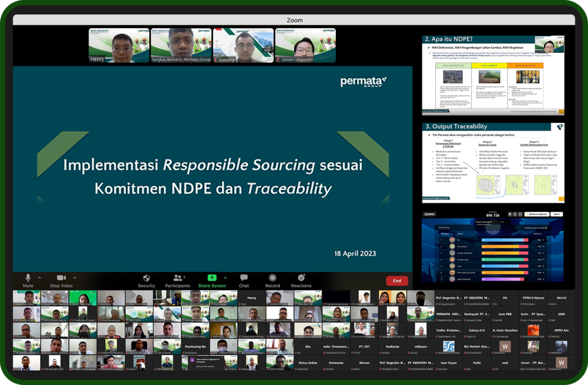The width and height of the screenshot is (588, 385).
Task: Expand video options arrow beside Stop Video
Action: (x=75, y=278)
